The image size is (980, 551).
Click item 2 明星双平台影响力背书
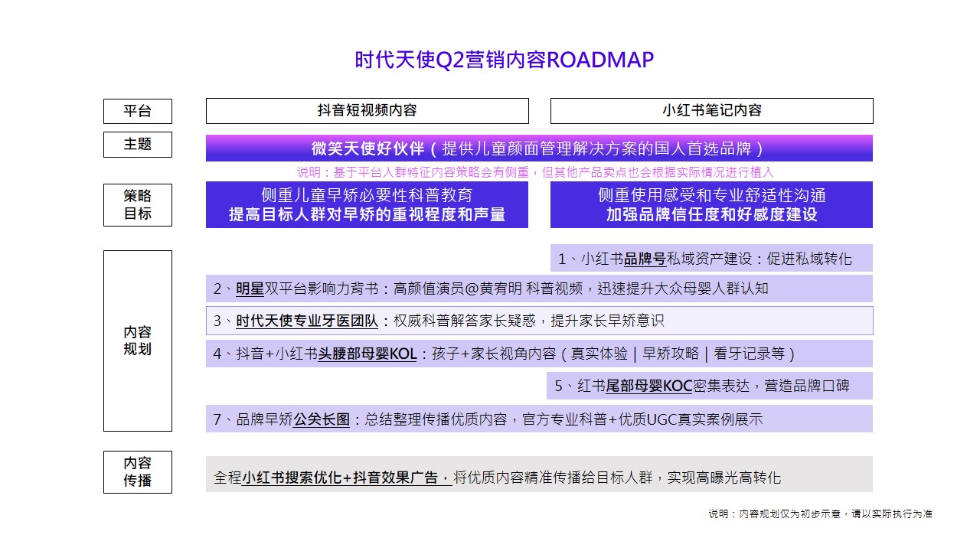[x=539, y=289]
